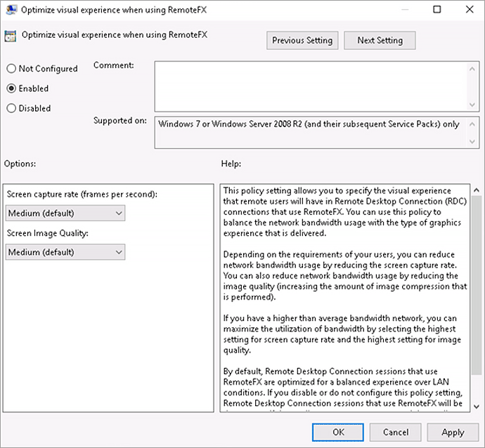Click the Supported on scroll-up arrow
The height and width of the screenshot is (448, 485).
click(x=472, y=124)
